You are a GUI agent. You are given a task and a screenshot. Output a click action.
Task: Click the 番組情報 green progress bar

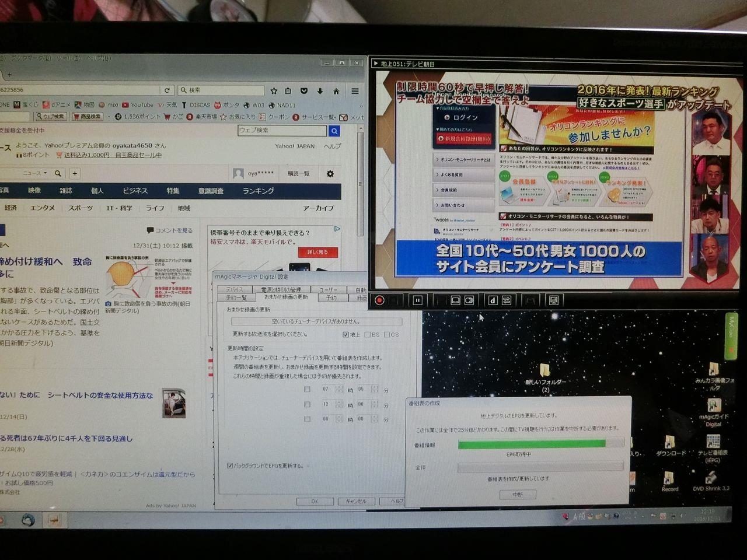pos(540,444)
